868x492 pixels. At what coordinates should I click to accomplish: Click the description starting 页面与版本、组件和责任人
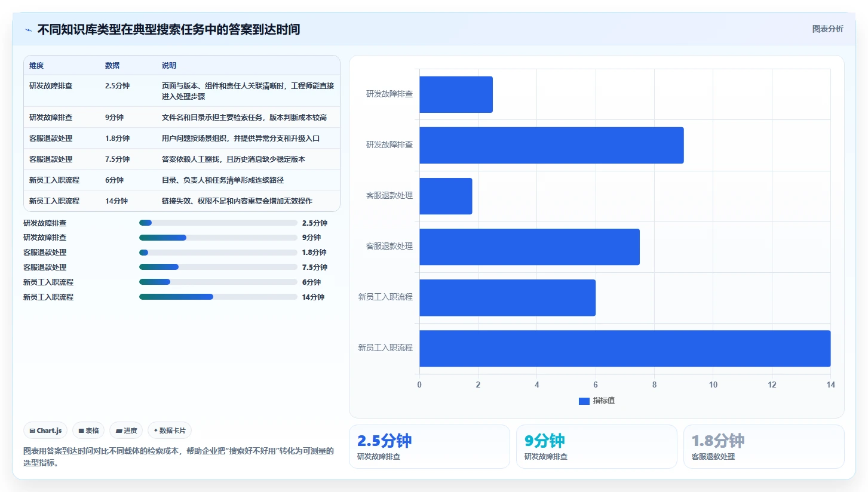[x=248, y=91]
